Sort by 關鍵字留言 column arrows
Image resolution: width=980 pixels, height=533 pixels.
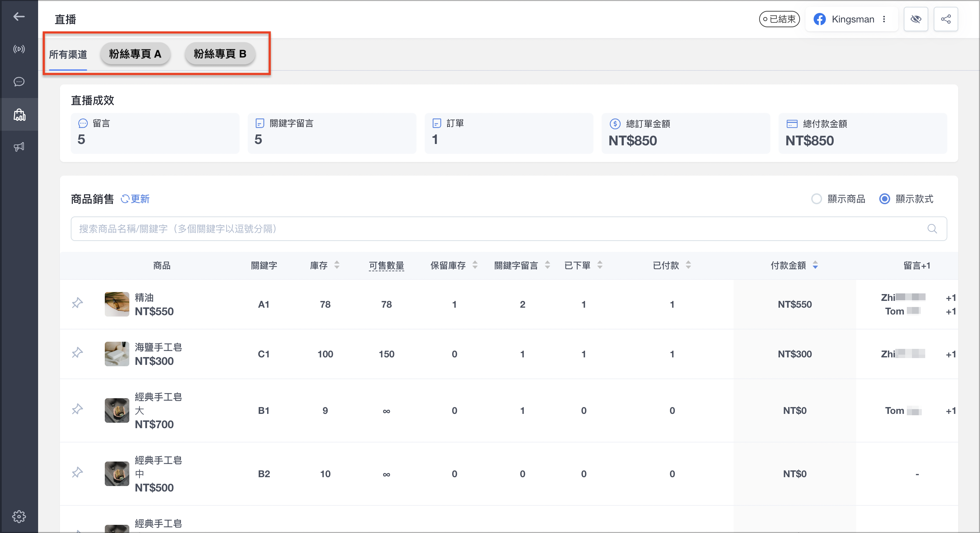coord(548,265)
